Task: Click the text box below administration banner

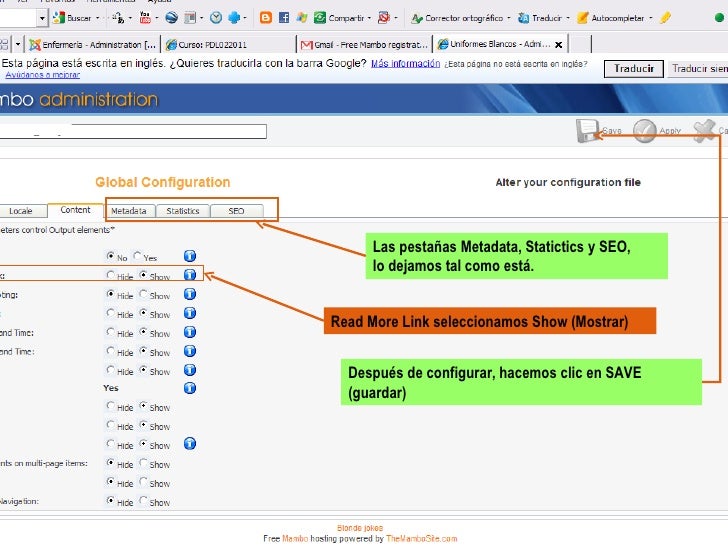Action: [133, 131]
